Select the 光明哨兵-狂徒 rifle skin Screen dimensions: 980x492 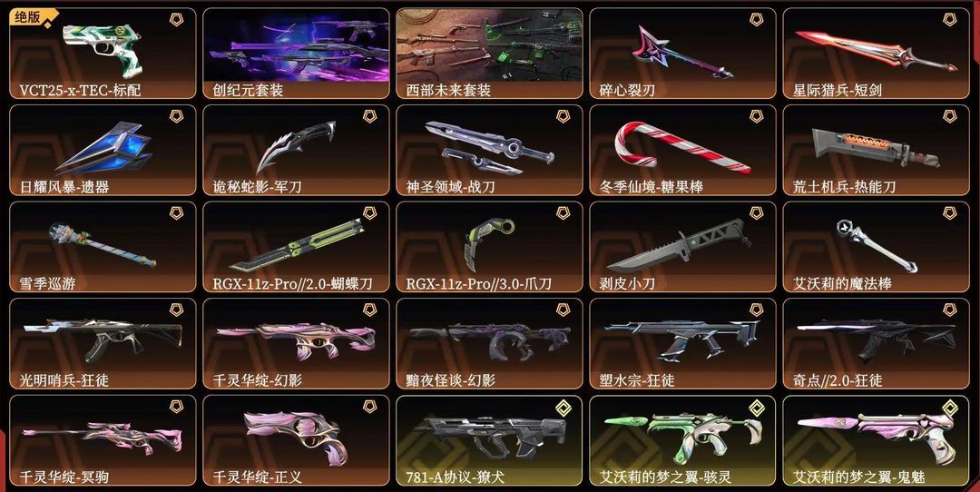click(x=103, y=344)
